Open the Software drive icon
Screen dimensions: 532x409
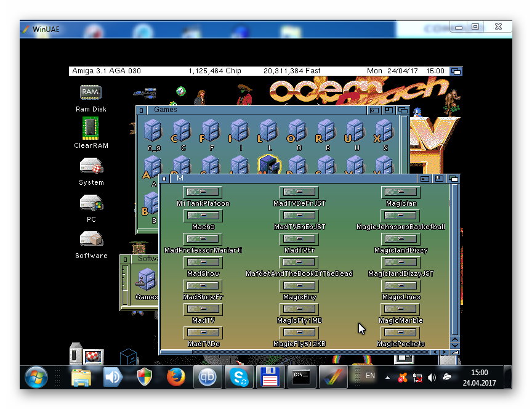click(x=91, y=238)
